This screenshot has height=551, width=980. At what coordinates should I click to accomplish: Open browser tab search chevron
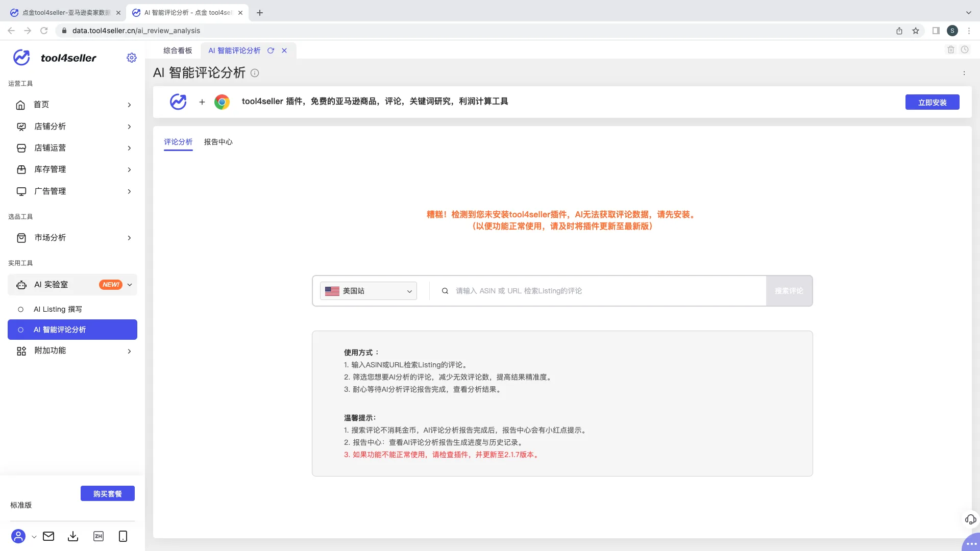point(969,13)
